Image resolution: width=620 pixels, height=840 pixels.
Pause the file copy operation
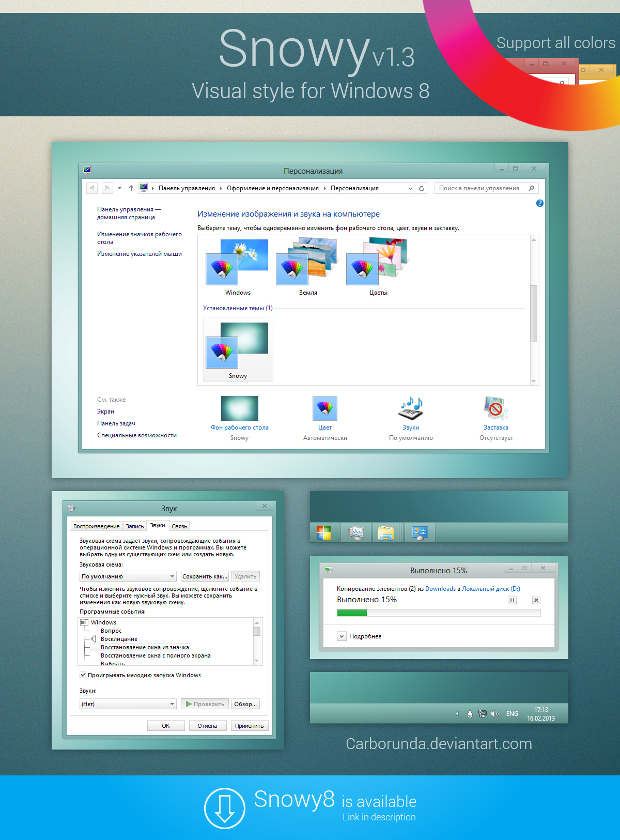pyautogui.click(x=512, y=600)
